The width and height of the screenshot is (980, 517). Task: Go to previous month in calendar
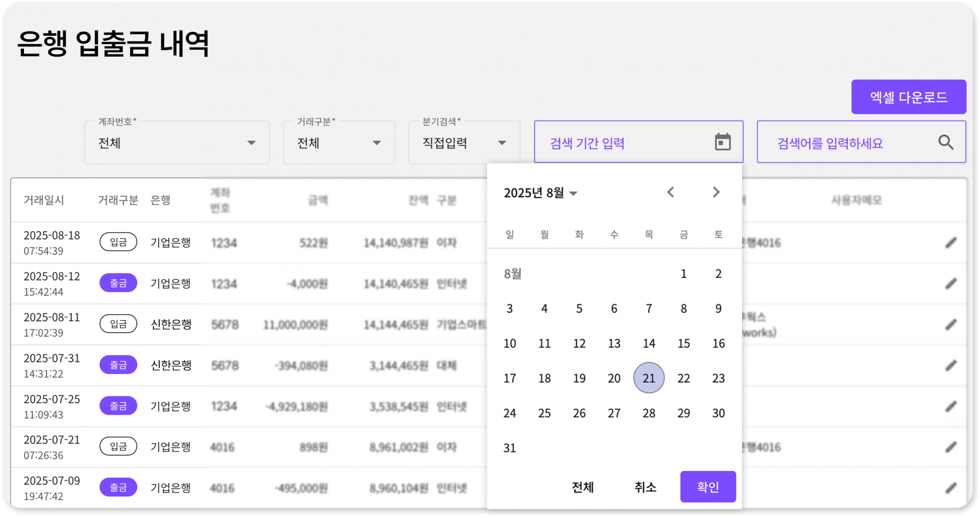point(671,192)
